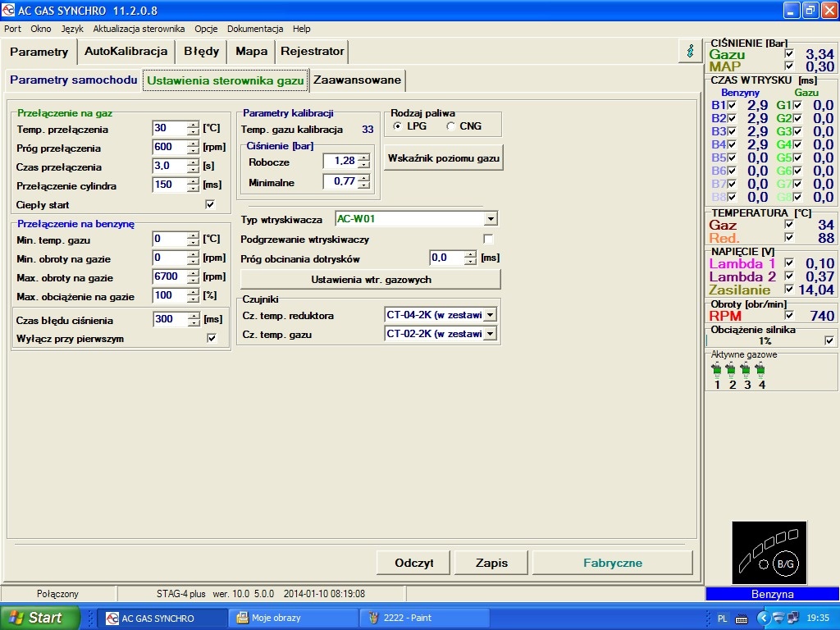Open the Port menu

[13, 29]
